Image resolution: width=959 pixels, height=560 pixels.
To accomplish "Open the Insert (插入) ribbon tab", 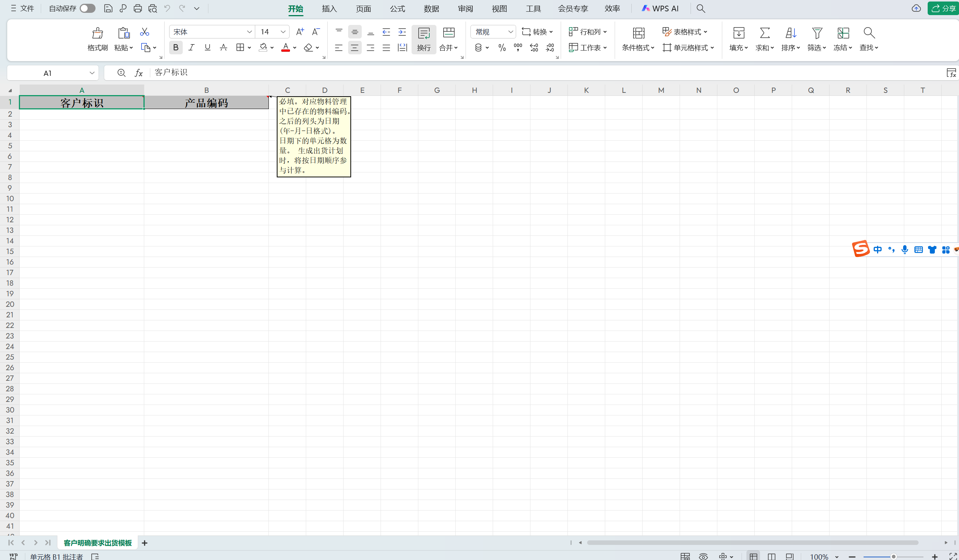I will coord(329,8).
